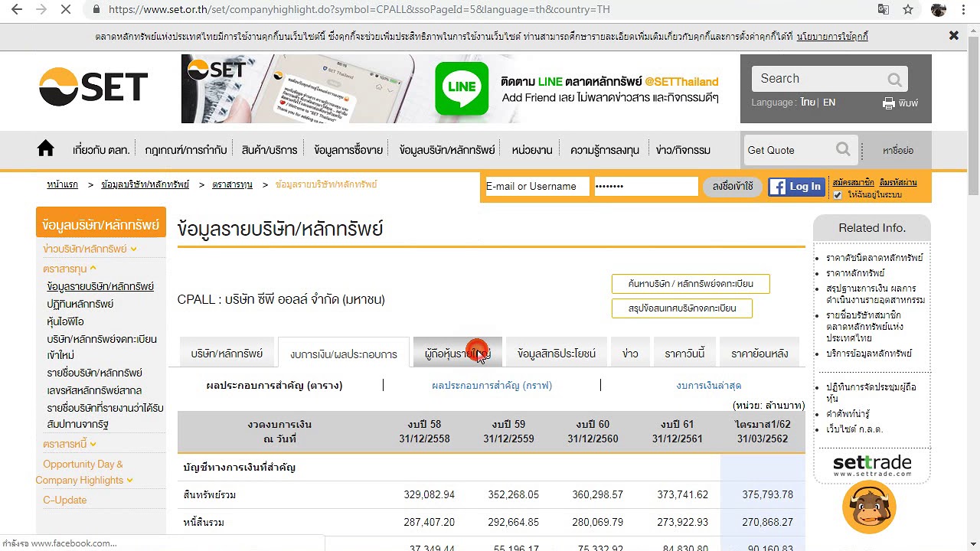Open ราคาดัชนีตลาดหลักทรัพย์ related link
Image resolution: width=980 pixels, height=551 pixels.
pos(874,258)
